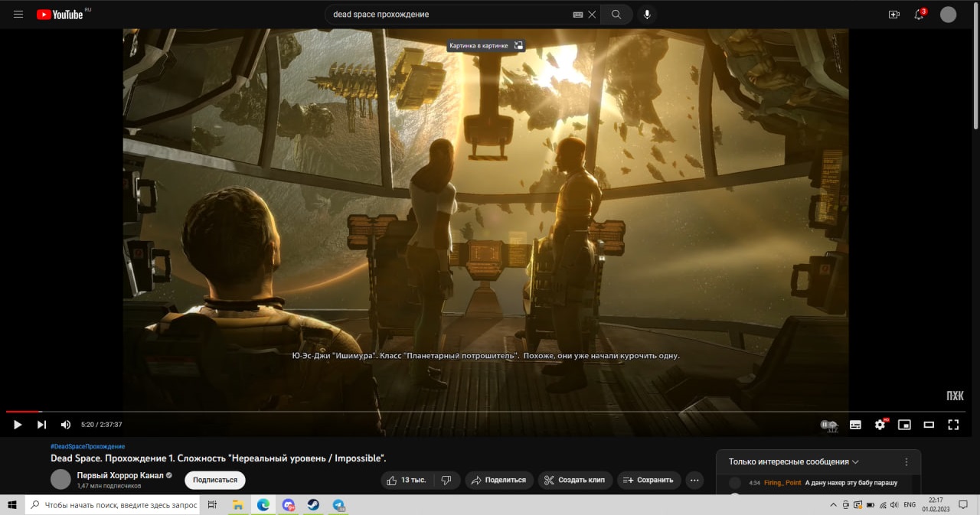This screenshot has height=515, width=980.
Task: Expand the Только интересные сообщения dropdown
Action: tap(794, 462)
